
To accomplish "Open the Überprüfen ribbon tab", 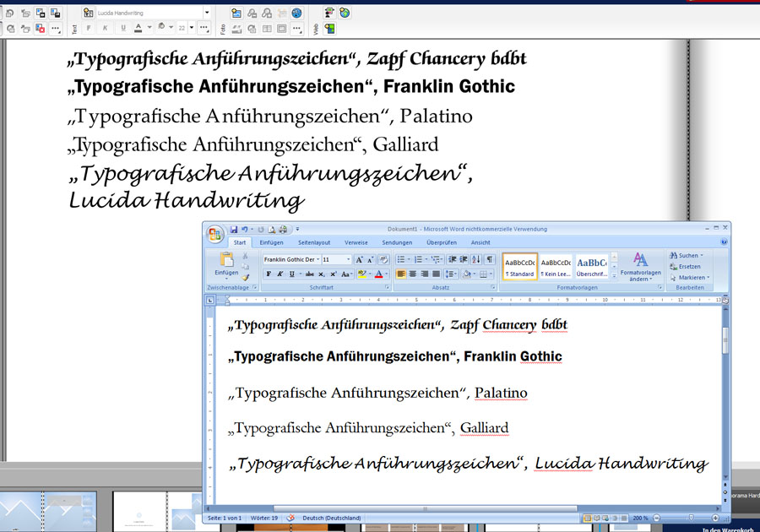I will click(442, 242).
